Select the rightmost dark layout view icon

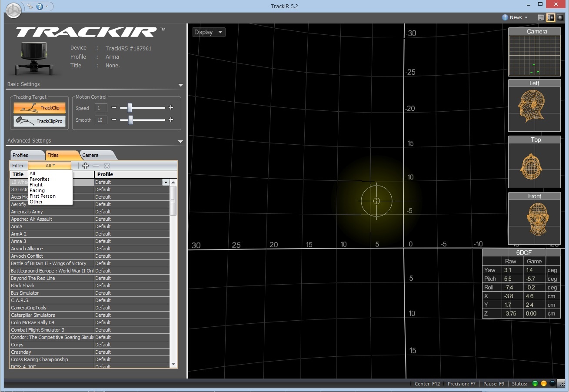point(560,18)
